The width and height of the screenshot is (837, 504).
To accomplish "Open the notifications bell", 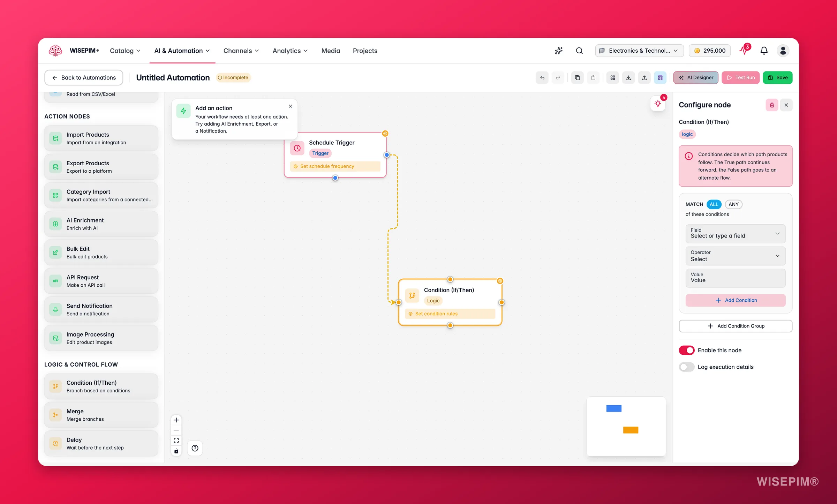I will (764, 51).
